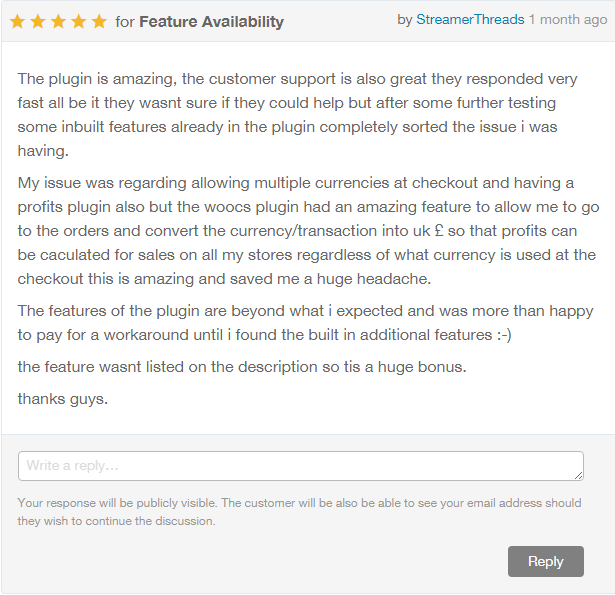Click the reply box resize handle
Screen dimensions: 615x595
pos(579,475)
